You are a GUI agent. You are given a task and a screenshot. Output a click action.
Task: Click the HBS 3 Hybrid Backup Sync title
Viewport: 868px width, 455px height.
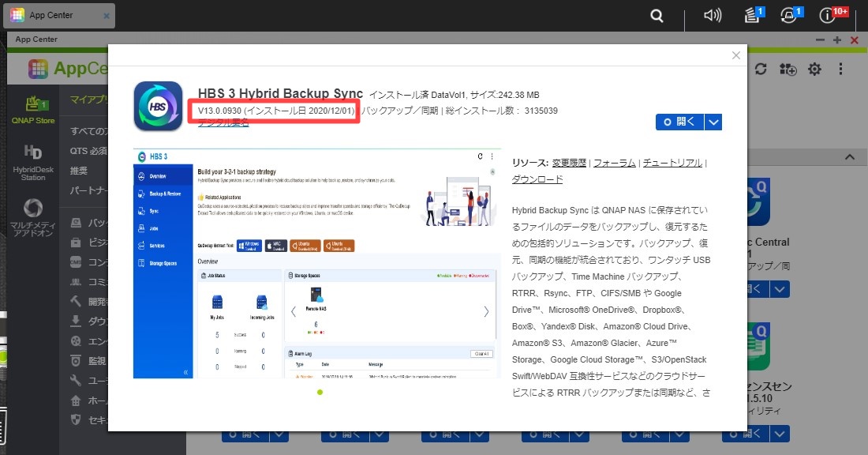tap(281, 94)
